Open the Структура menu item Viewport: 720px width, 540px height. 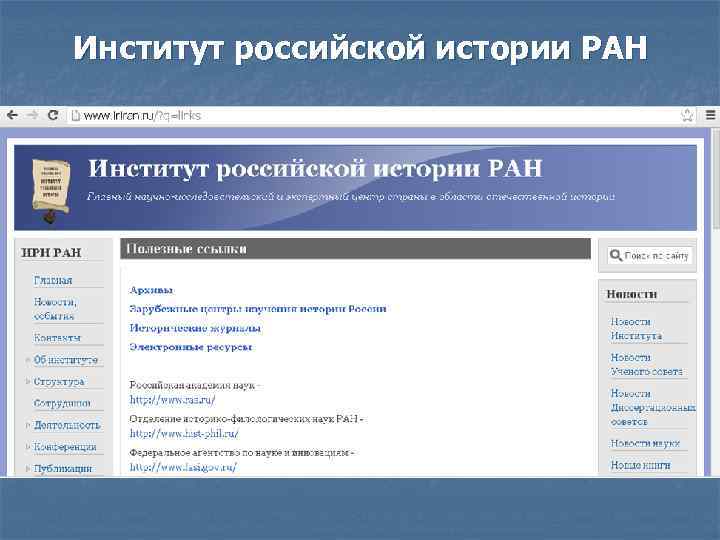(x=59, y=382)
